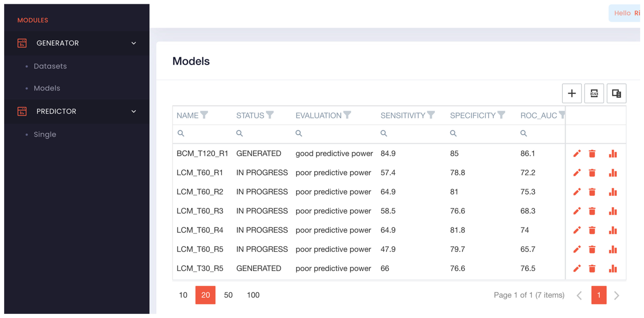Export table to XLSX file

(x=594, y=93)
